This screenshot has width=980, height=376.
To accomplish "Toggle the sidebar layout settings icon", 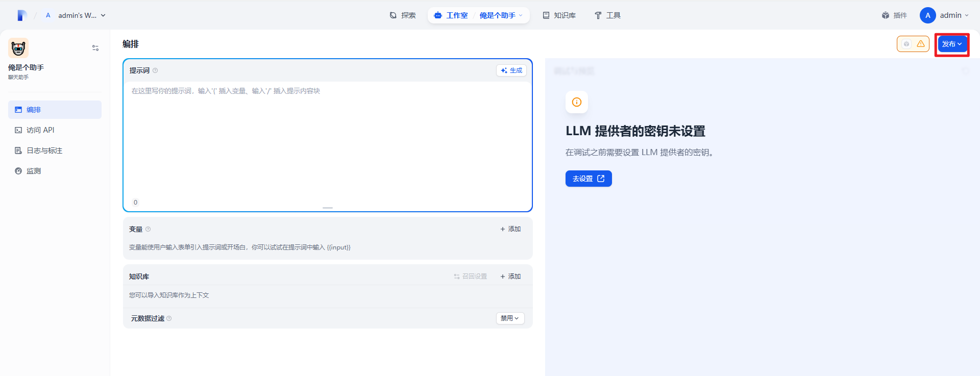I will pos(95,48).
